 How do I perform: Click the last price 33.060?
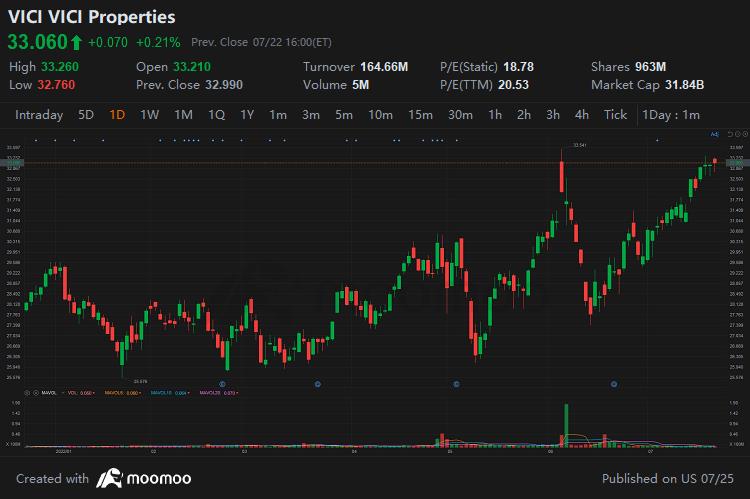37,42
